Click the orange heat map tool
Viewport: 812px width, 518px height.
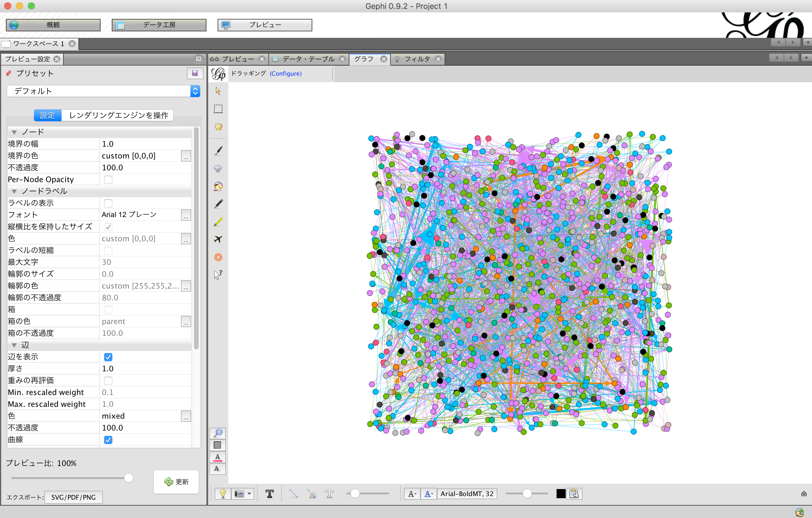click(218, 257)
